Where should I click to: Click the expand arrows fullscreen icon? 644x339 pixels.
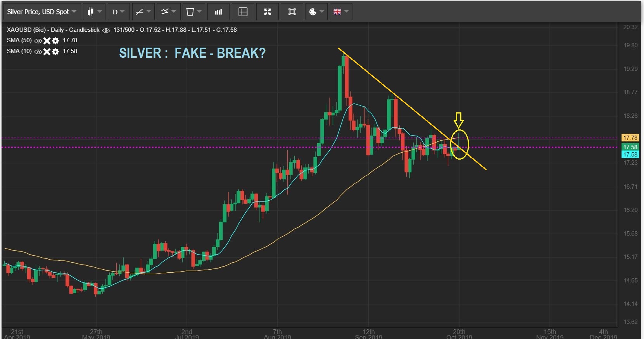268,12
